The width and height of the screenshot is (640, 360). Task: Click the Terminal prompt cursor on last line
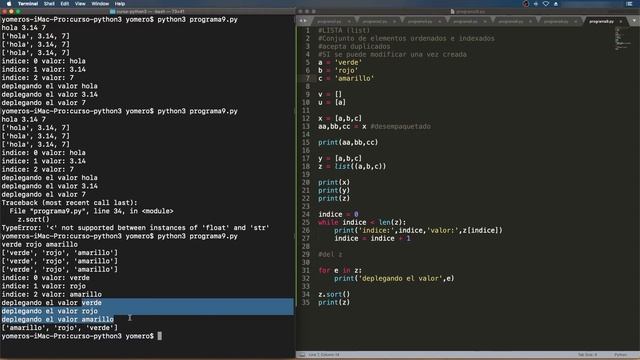tap(160, 336)
